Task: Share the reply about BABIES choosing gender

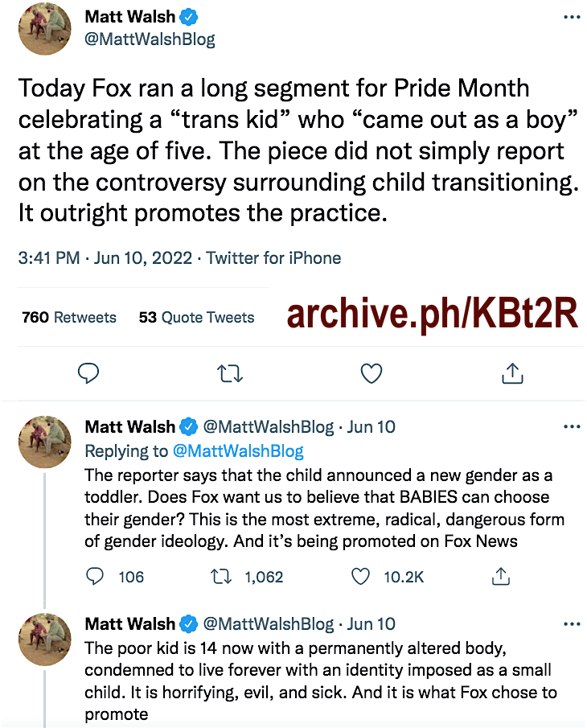Action: (x=501, y=576)
